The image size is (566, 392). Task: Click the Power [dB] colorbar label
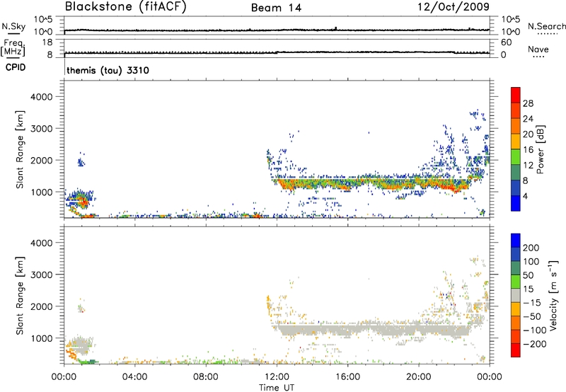point(541,149)
